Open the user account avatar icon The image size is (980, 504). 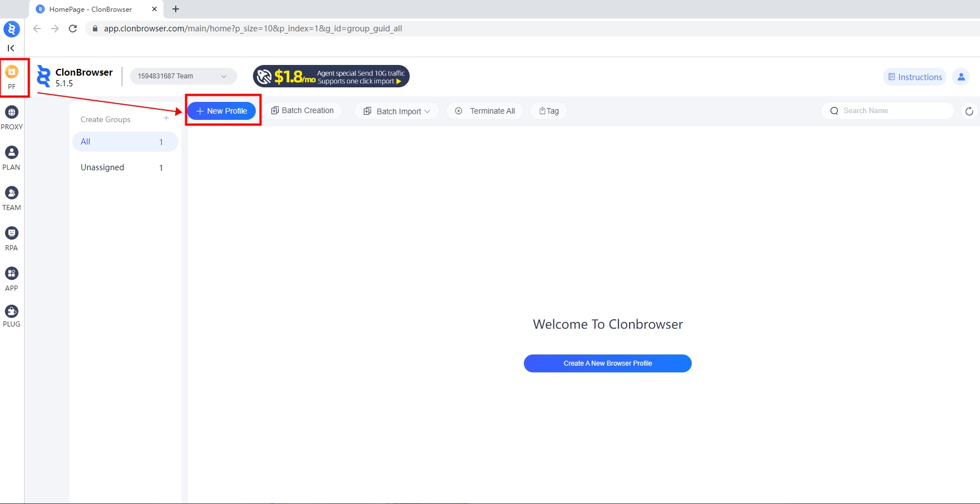(961, 77)
